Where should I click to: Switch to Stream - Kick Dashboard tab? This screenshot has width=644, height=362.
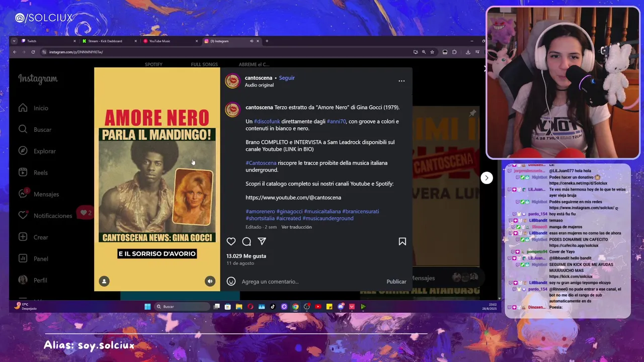110,41
